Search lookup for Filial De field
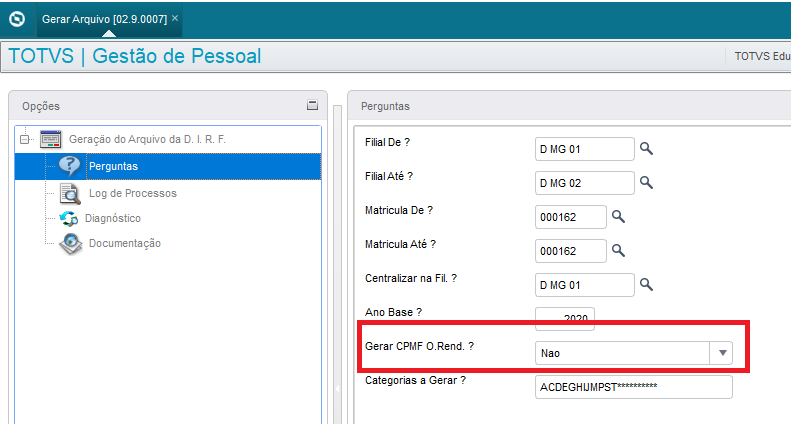Viewport: 791px width, 424px height. [x=646, y=148]
